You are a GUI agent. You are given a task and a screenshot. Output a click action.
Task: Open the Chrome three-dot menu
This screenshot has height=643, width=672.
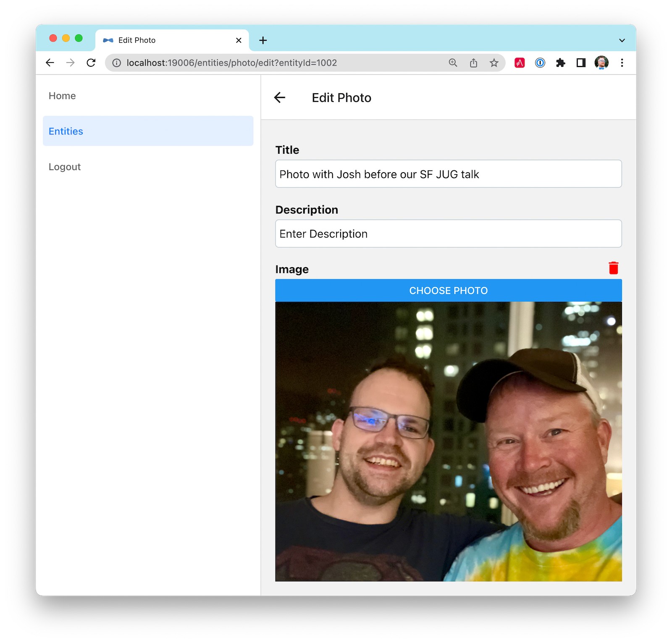coord(622,63)
